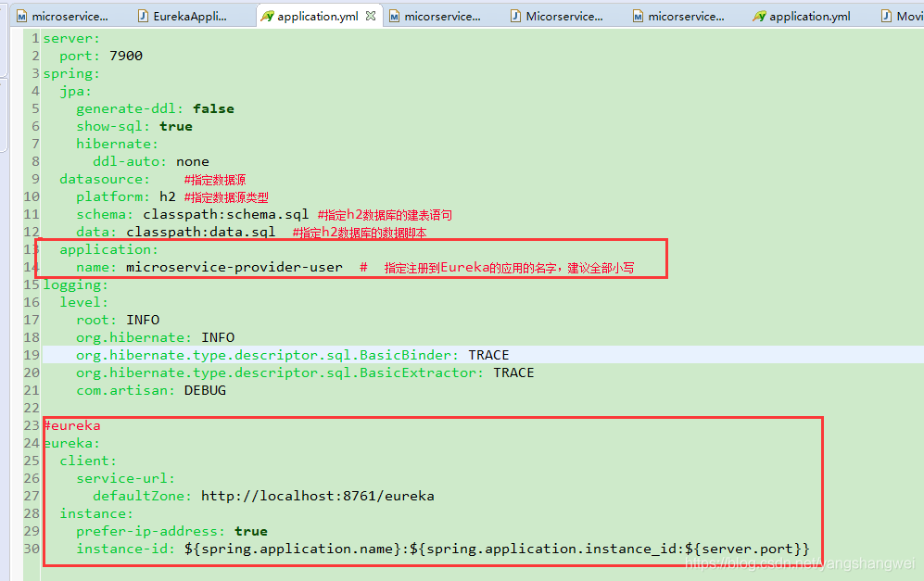Click the green leaf icon on the active application.yml tab

tap(267, 16)
